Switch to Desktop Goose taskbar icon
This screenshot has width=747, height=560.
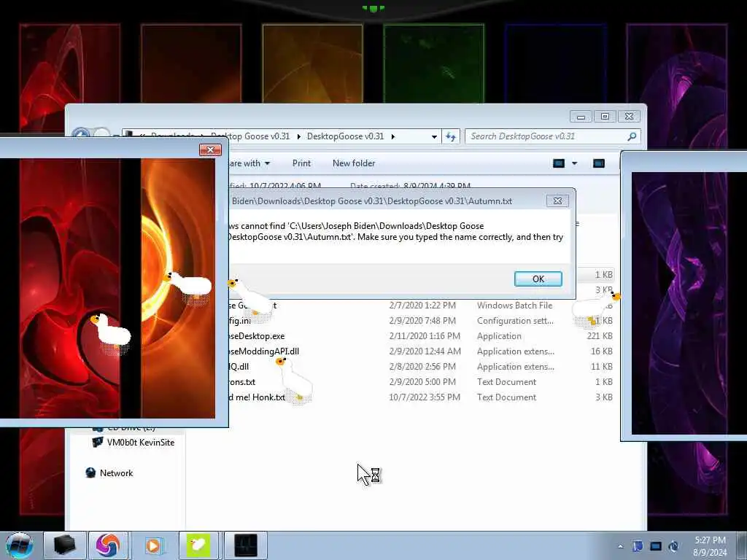198,545
